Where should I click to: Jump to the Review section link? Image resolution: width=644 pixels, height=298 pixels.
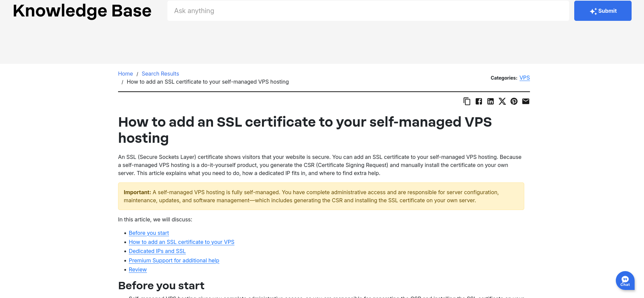[138, 269]
